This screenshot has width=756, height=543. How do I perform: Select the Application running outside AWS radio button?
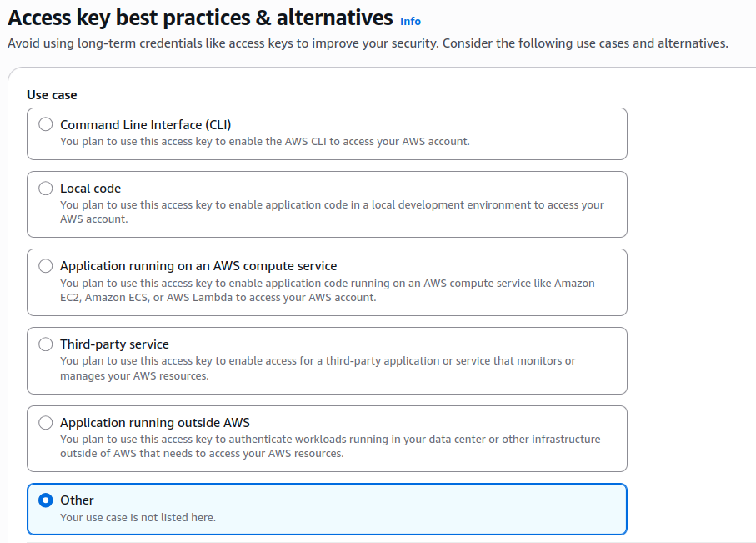(x=46, y=423)
